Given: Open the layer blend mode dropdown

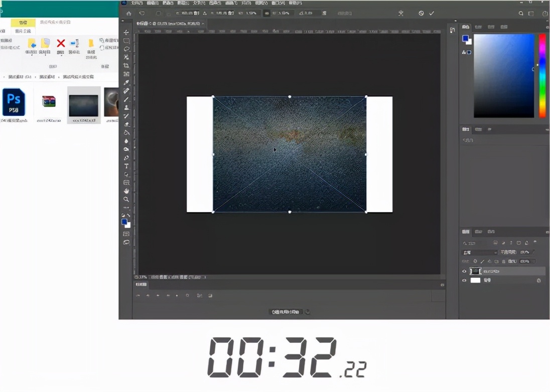Looking at the screenshot, I should tap(480, 252).
